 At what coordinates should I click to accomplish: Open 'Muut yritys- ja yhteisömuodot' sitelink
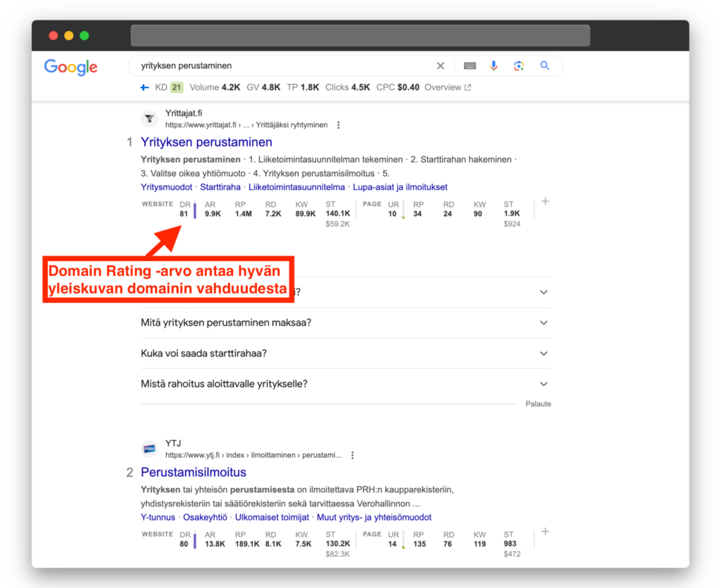click(374, 517)
